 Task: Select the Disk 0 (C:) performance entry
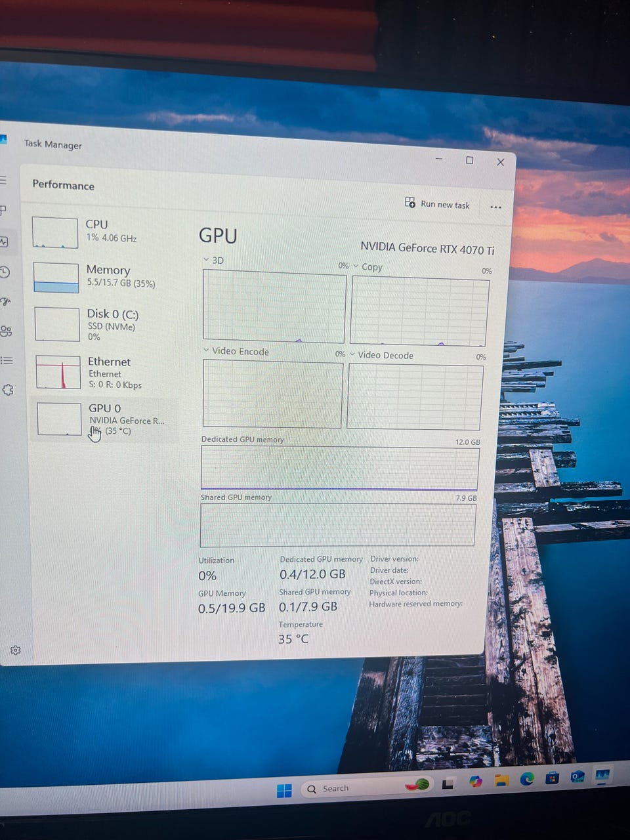click(x=106, y=324)
